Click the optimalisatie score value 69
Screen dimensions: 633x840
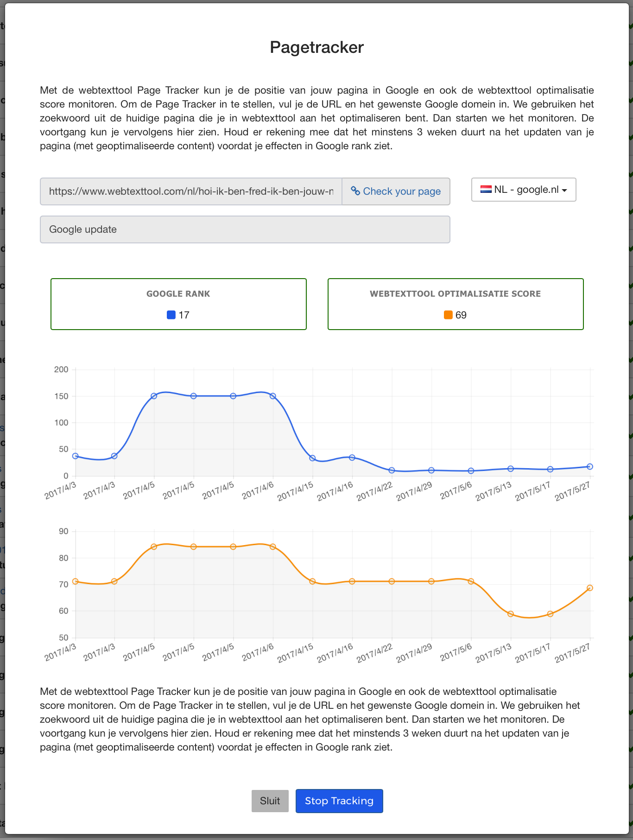[461, 315]
